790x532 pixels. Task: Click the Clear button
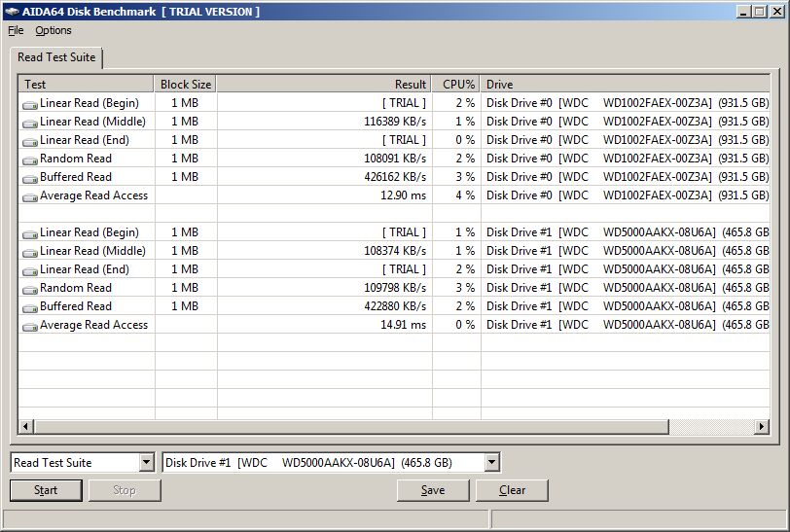(x=512, y=490)
